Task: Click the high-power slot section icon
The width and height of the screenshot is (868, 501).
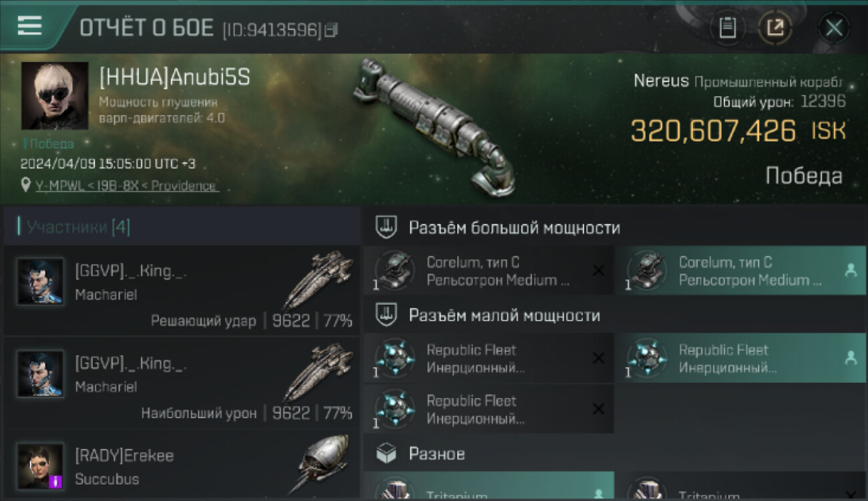Action: [387, 227]
